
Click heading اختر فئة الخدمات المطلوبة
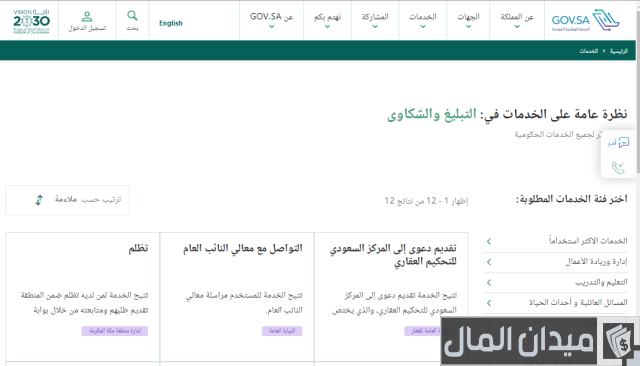[x=571, y=199]
